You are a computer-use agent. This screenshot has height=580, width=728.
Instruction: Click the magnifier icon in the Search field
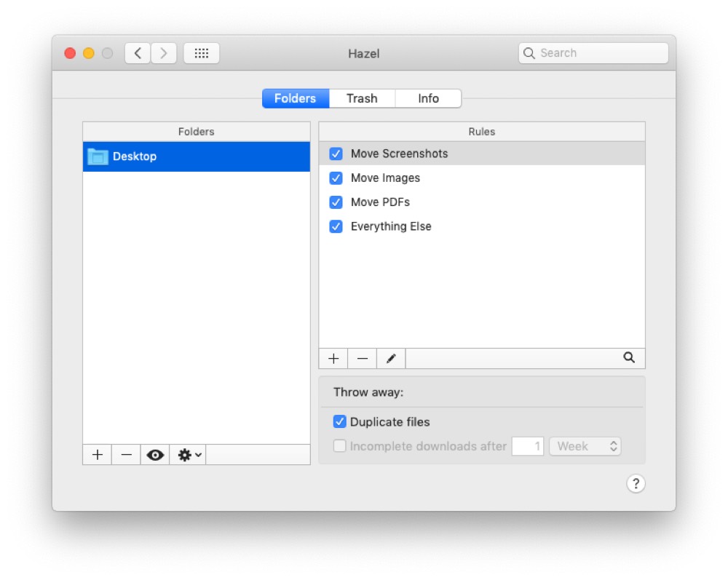click(x=529, y=53)
